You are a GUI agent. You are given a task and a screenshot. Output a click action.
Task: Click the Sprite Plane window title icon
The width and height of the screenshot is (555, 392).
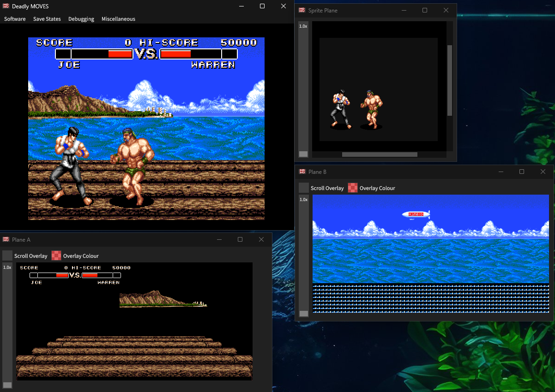(302, 10)
